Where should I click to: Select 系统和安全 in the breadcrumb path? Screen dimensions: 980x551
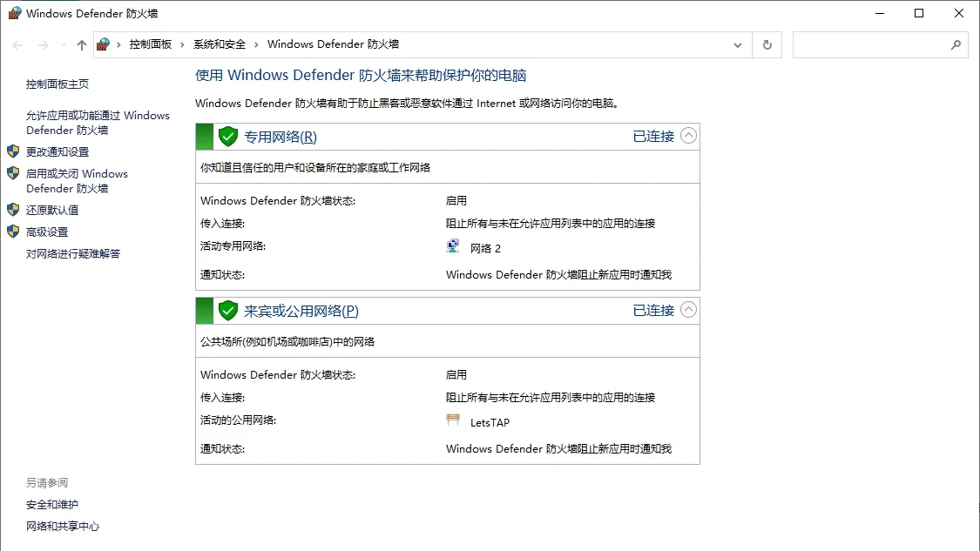(220, 44)
